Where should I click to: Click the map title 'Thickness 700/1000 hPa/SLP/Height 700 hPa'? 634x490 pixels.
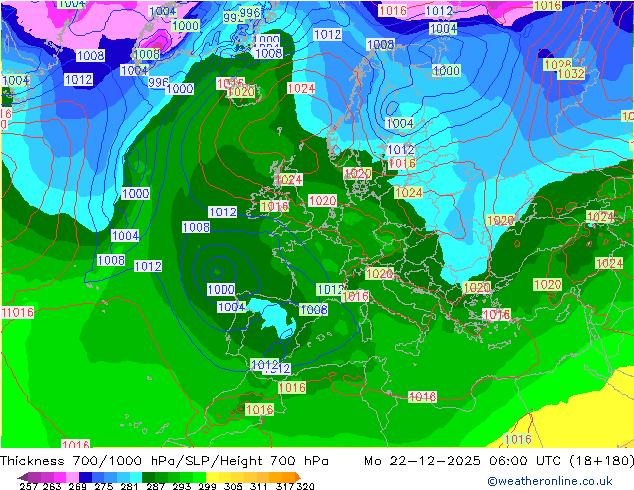[x=164, y=461]
